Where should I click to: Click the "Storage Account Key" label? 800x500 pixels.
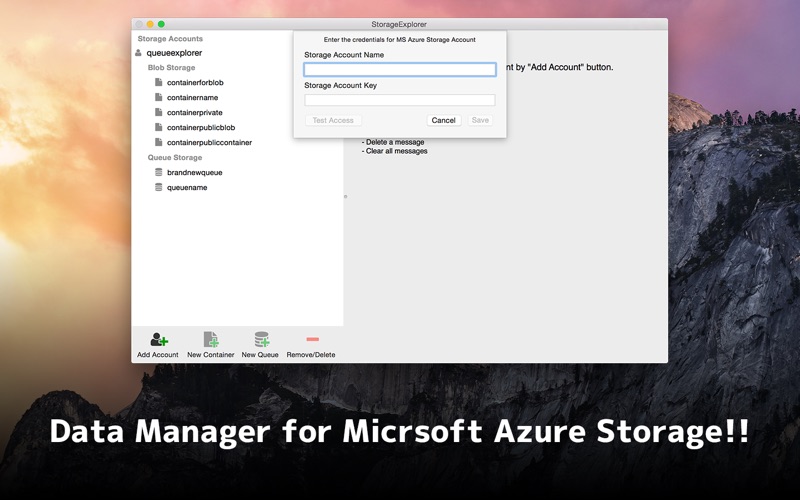click(341, 85)
